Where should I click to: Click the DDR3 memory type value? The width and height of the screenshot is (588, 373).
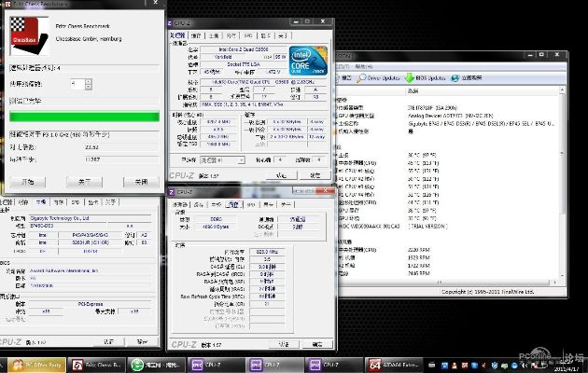coord(216,219)
